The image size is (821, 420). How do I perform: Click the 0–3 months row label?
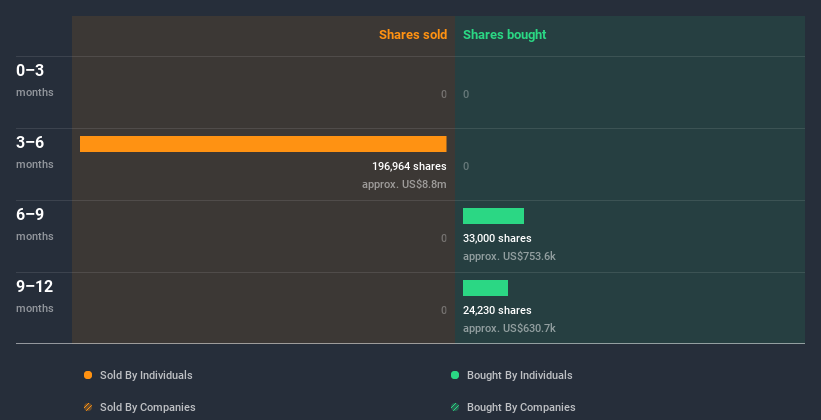tap(35, 80)
